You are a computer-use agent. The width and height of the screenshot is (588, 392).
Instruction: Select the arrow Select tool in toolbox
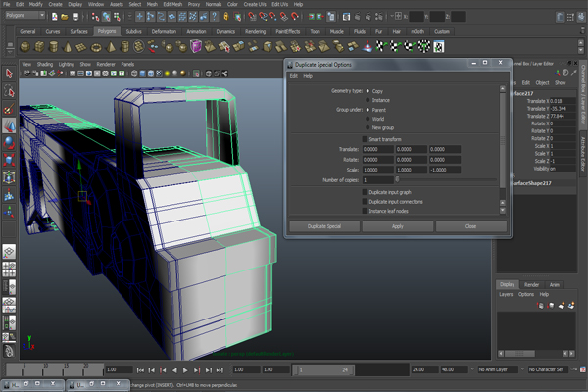9,73
